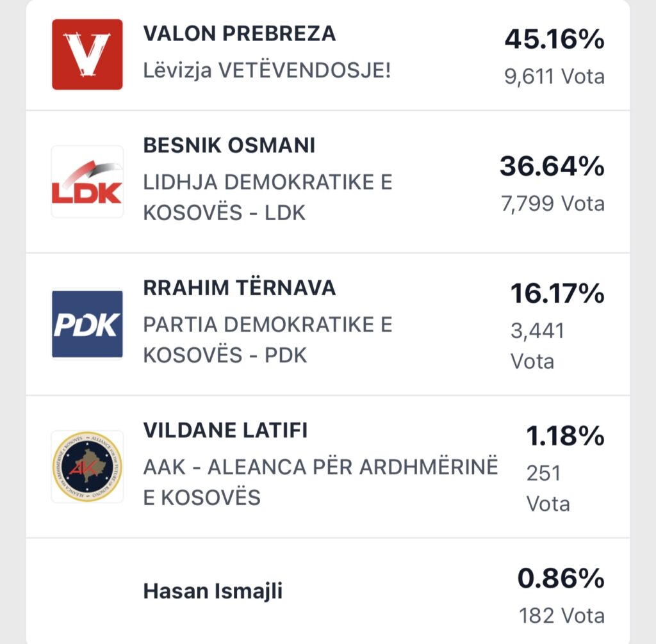The height and width of the screenshot is (644, 656).
Task: Select candidate Vildane Latifi
Action: pyautogui.click(x=225, y=430)
